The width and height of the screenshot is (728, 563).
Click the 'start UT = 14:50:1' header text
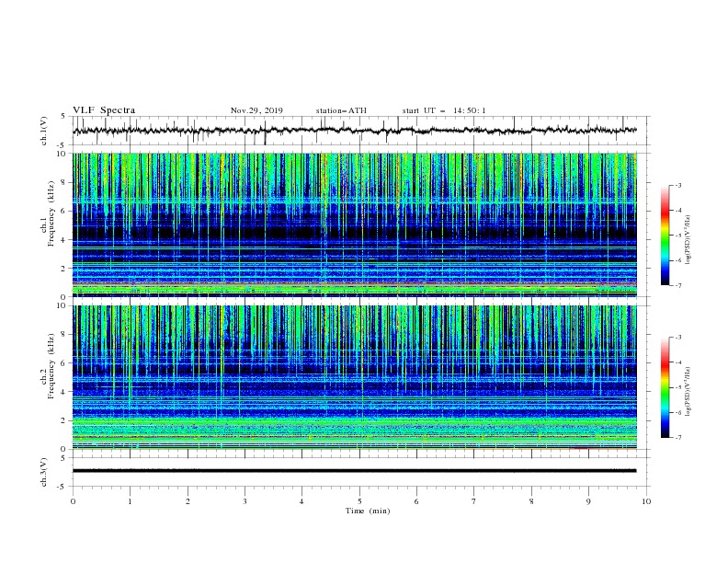444,110
